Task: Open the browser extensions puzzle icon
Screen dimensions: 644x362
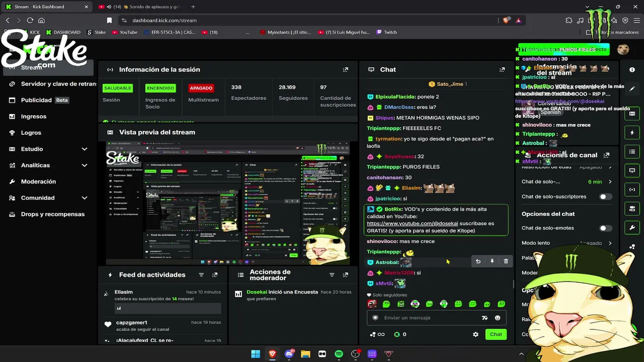Action: click(x=569, y=20)
